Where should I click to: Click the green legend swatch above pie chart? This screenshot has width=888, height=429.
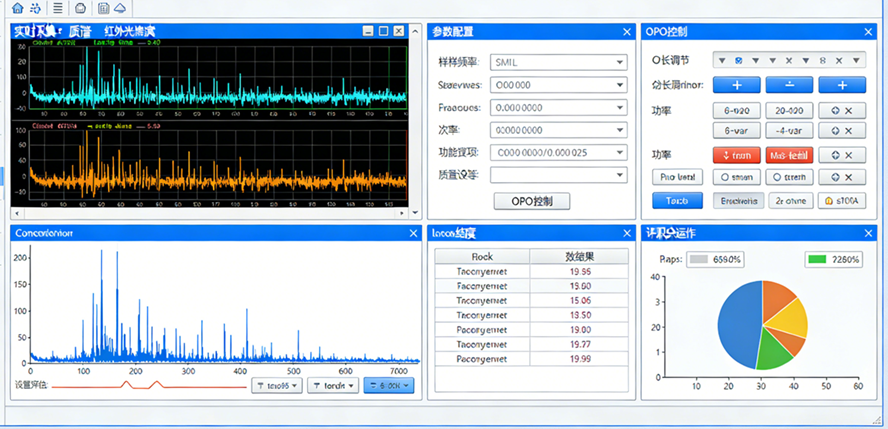(x=817, y=260)
